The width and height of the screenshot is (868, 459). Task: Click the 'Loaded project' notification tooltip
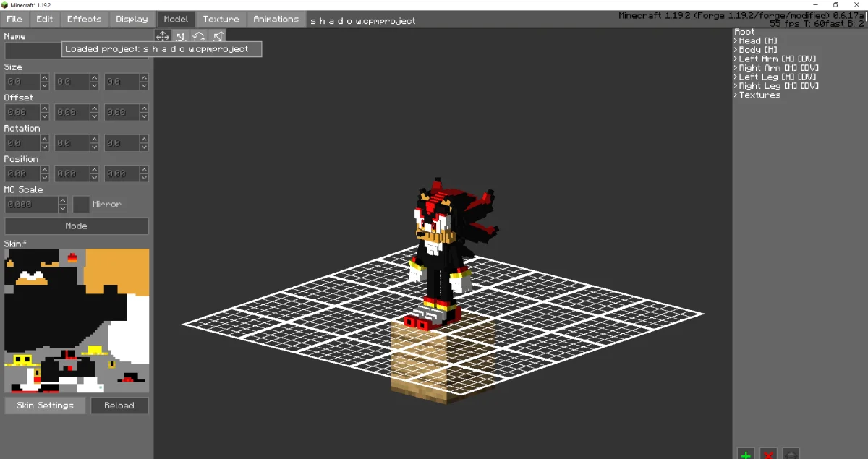pos(162,49)
